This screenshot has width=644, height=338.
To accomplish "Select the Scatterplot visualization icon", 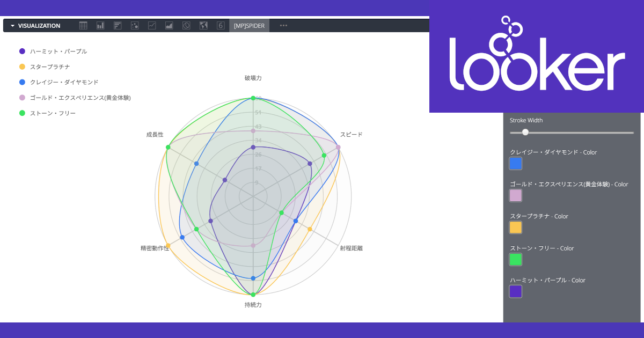I will (x=135, y=25).
